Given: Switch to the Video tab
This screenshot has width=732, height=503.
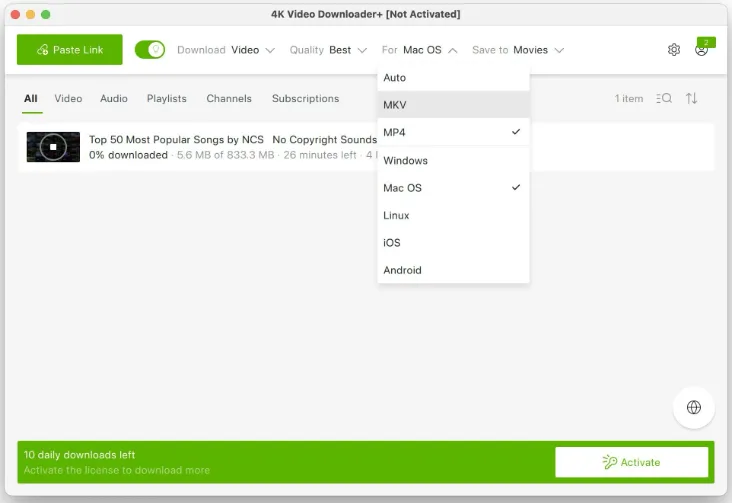Looking at the screenshot, I should [x=68, y=99].
